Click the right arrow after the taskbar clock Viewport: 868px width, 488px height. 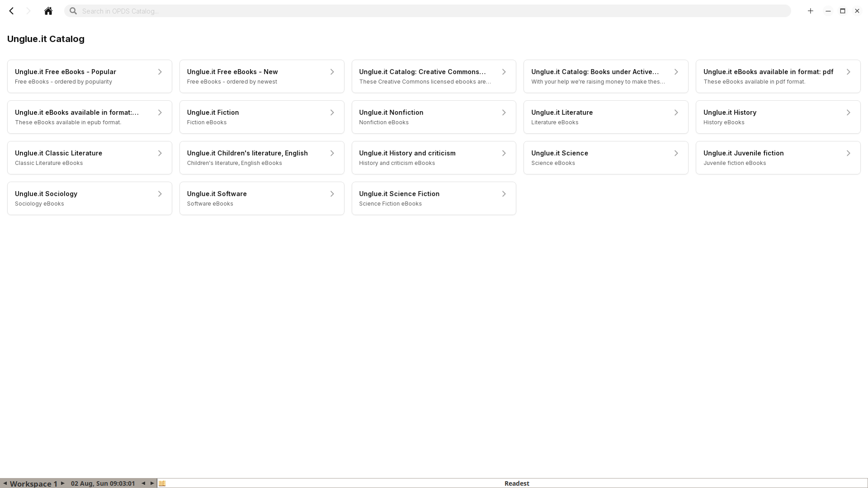pyautogui.click(x=152, y=483)
